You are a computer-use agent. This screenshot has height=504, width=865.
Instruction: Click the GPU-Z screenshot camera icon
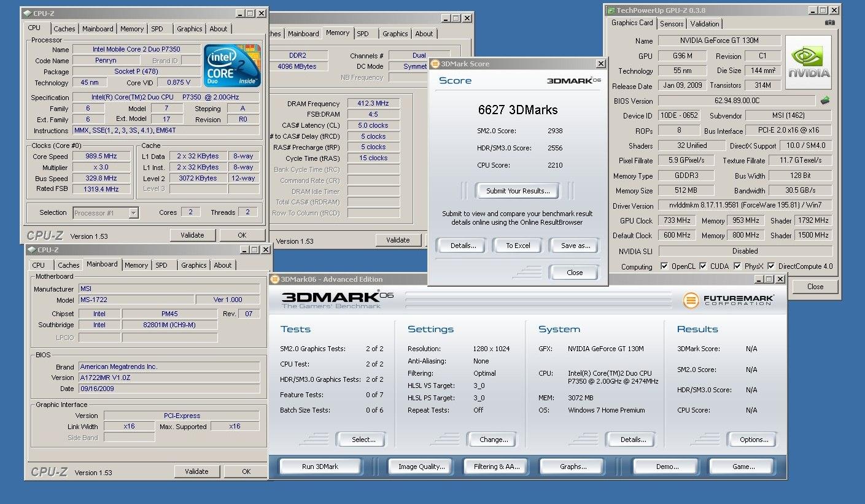coord(830,23)
